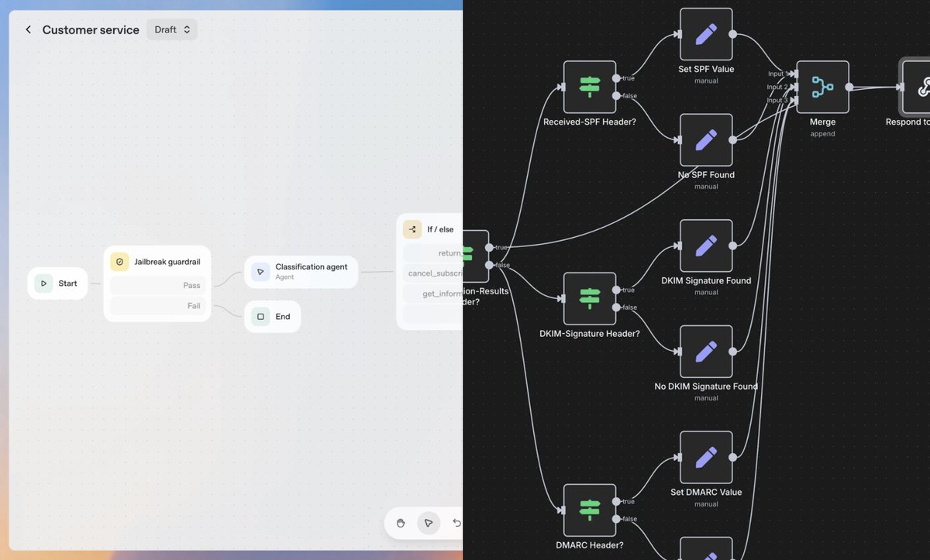
Task: Click the false output of Received-SPF Header?
Action: coord(616,95)
